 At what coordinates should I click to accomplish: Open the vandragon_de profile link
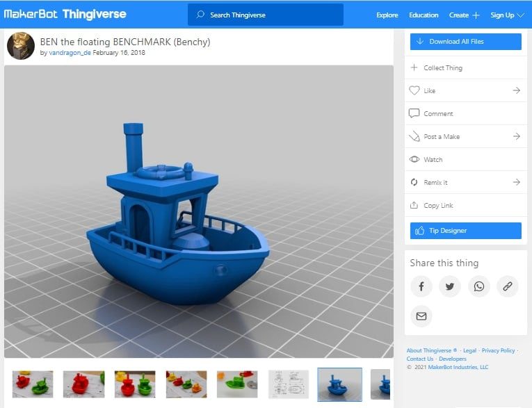click(x=70, y=53)
